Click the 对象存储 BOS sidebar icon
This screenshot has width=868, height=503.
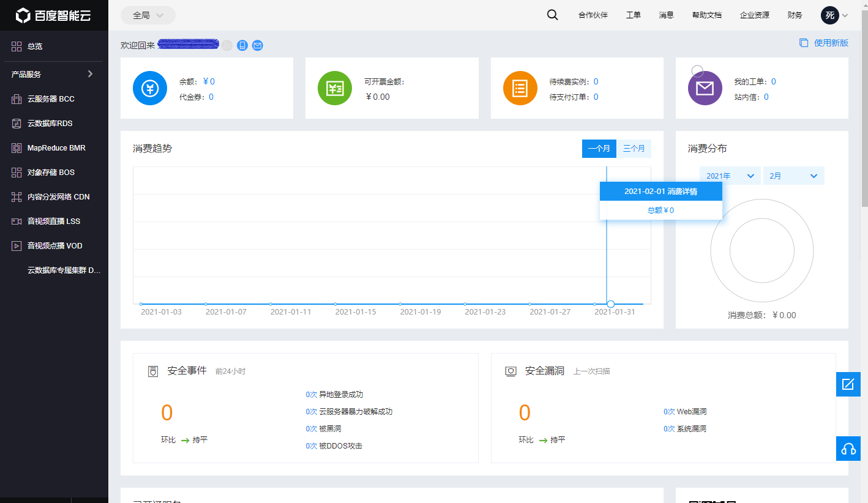coord(17,172)
